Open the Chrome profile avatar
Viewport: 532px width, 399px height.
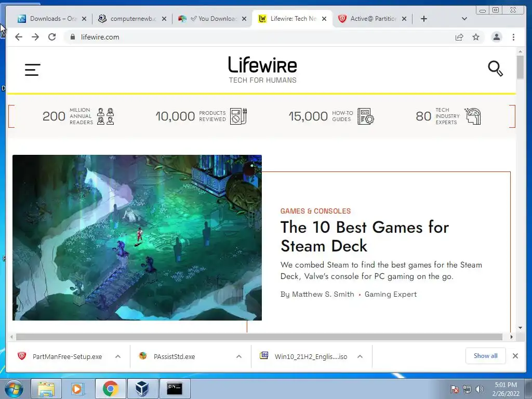[x=496, y=37]
